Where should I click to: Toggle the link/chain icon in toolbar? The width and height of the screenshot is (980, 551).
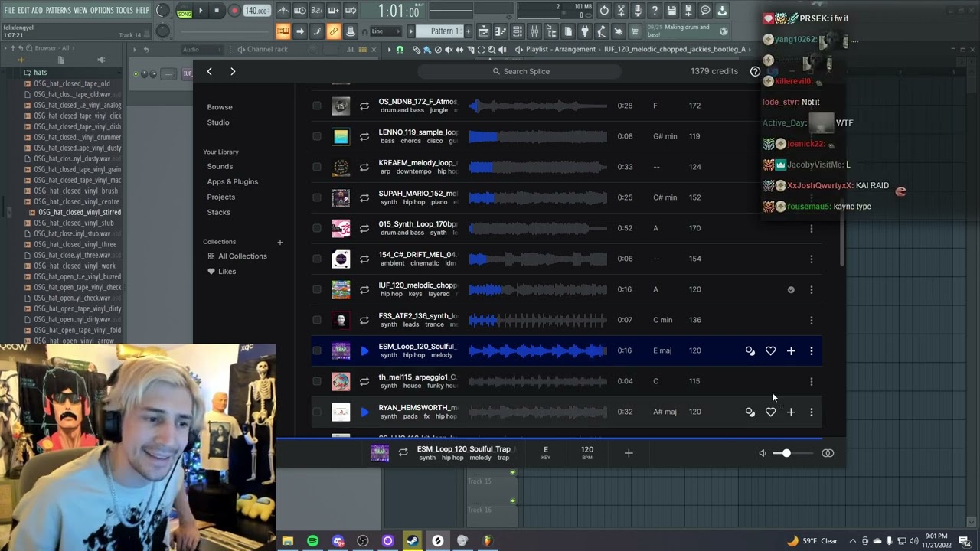pyautogui.click(x=333, y=31)
